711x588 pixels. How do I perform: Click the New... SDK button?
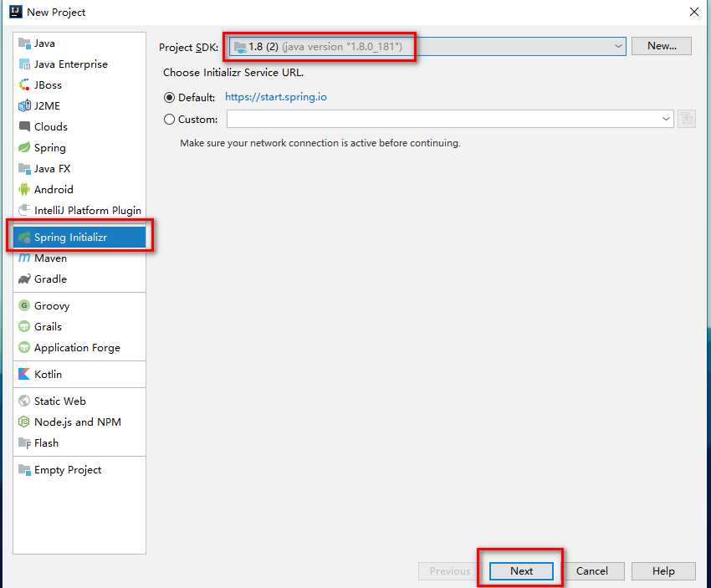coord(662,46)
